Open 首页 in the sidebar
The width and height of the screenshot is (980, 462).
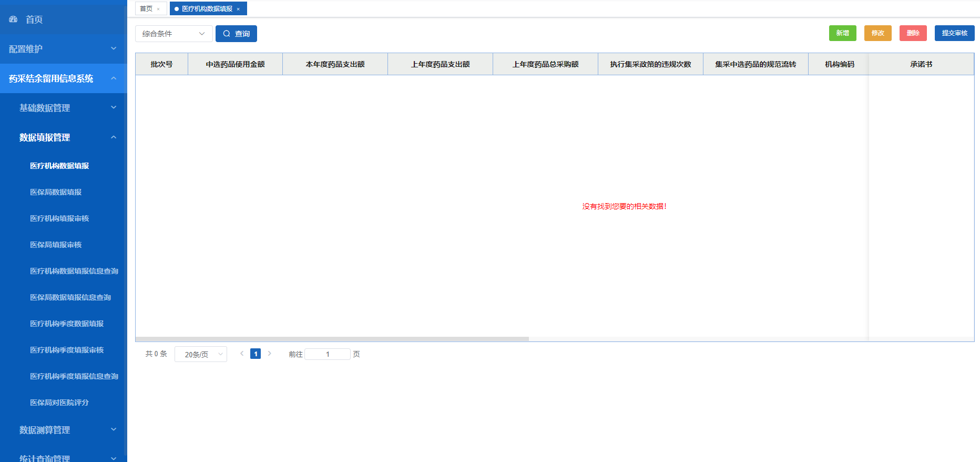(x=64, y=19)
